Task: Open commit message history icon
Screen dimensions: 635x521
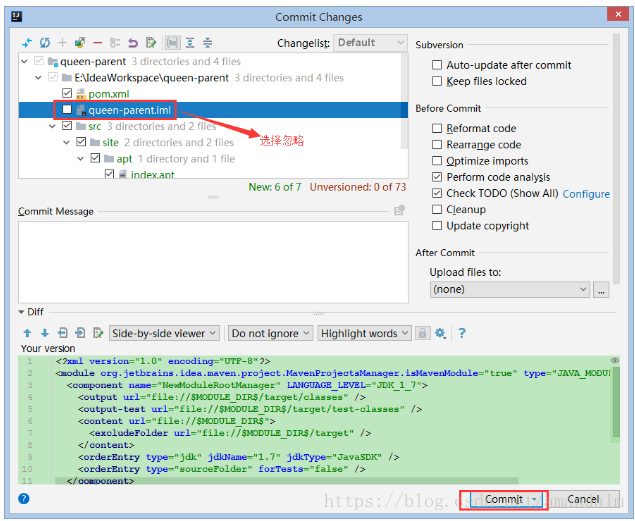Action: click(x=399, y=211)
